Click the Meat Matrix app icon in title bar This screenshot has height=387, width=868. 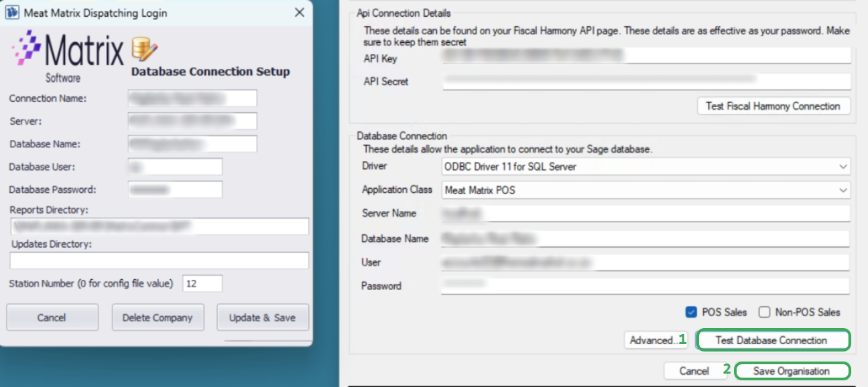tap(12, 13)
